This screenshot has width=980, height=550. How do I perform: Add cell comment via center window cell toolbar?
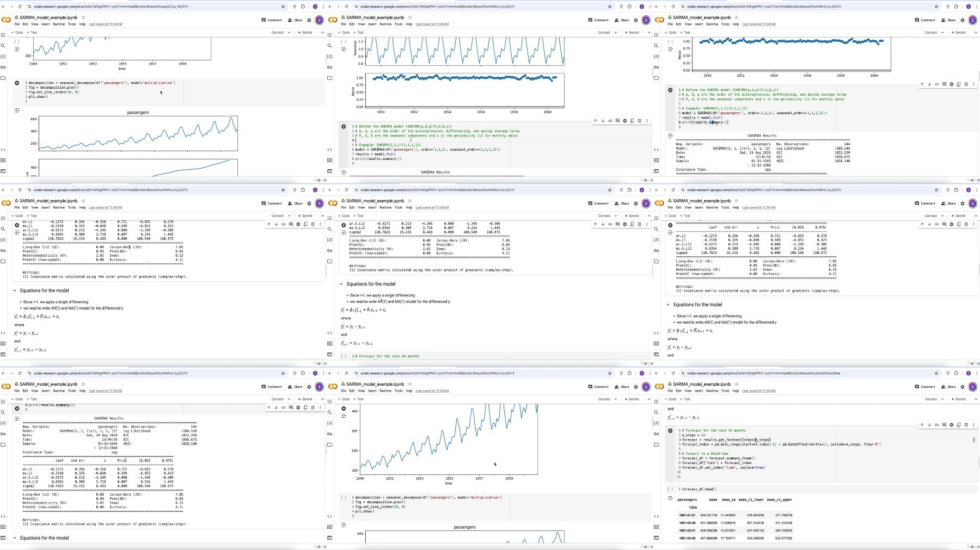(x=617, y=224)
